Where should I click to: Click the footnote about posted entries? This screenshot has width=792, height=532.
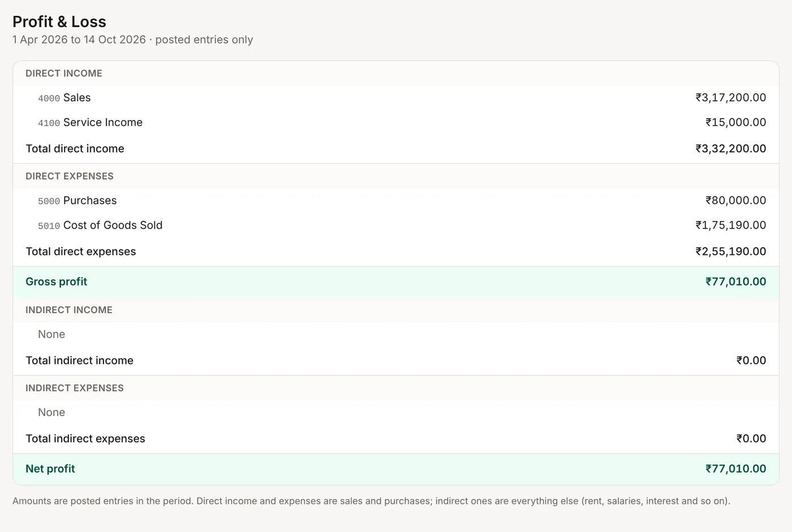(371, 501)
